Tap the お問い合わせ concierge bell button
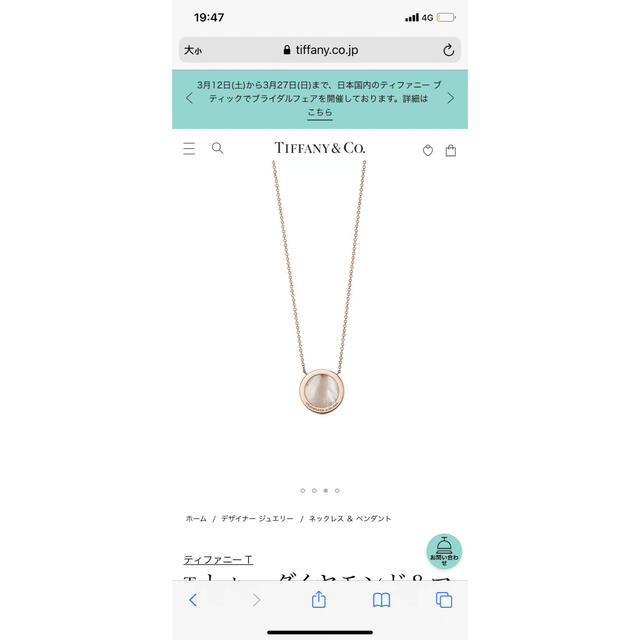 444,551
